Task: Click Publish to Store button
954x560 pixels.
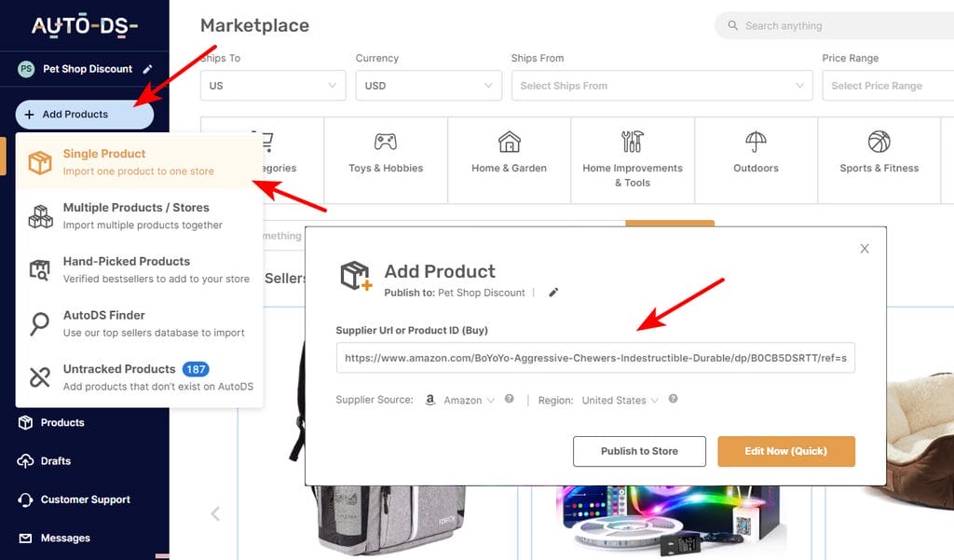Action: [x=639, y=451]
